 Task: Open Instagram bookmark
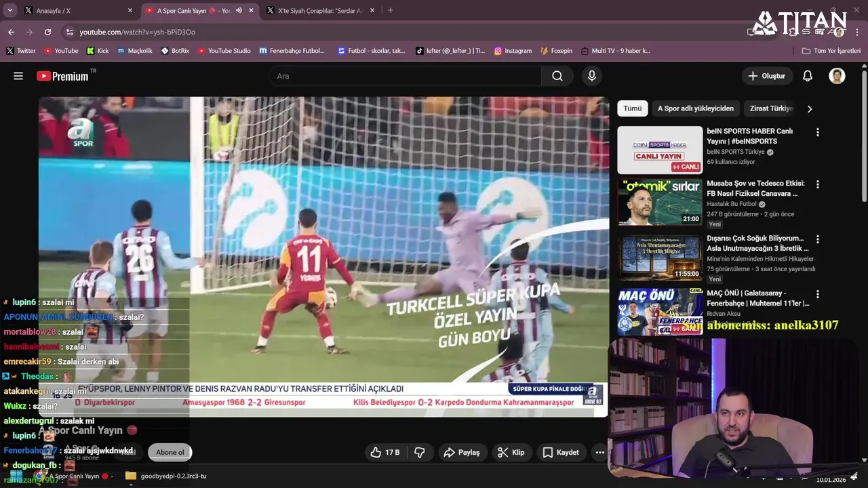coord(513,51)
